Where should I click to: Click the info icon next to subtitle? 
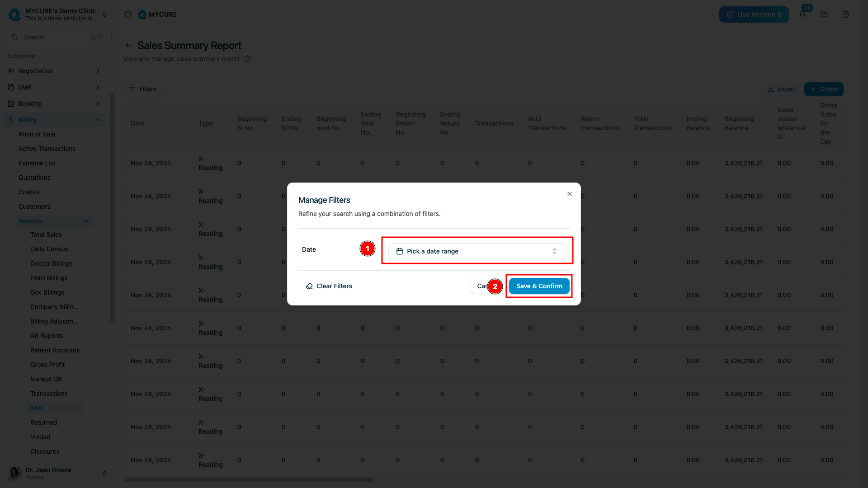pos(248,59)
